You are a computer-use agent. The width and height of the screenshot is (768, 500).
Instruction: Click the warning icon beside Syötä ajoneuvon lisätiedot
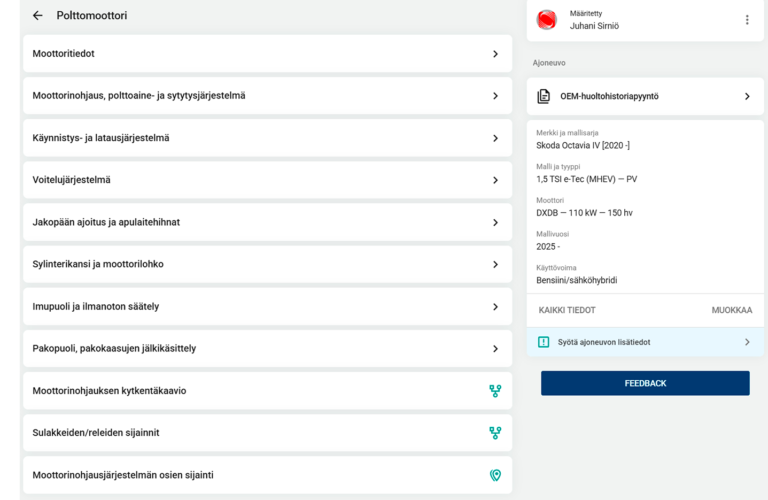544,342
